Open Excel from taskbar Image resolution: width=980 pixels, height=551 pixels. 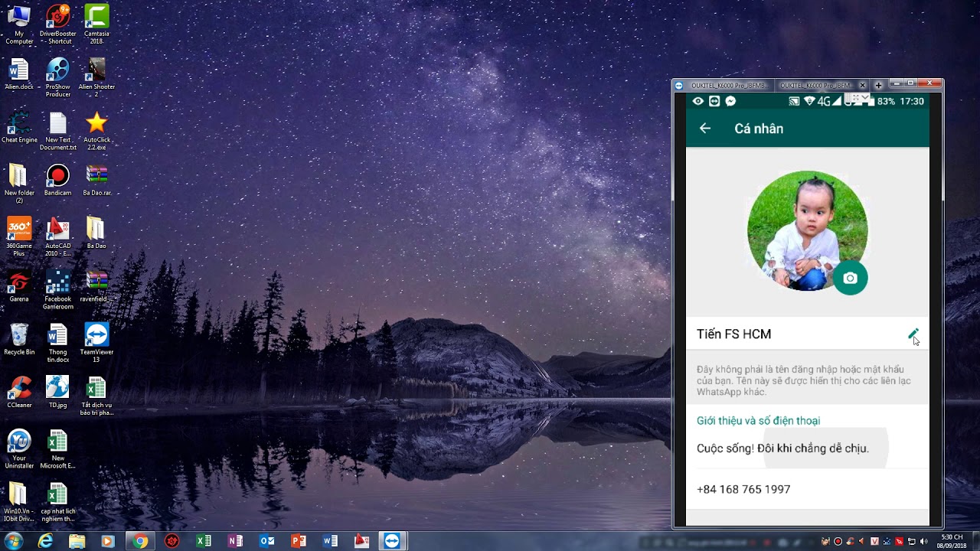204,541
